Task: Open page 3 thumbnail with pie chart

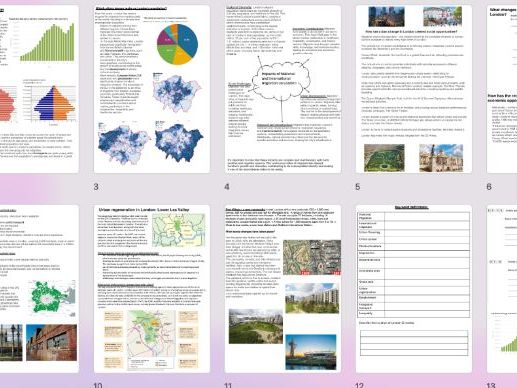Action: (x=152, y=89)
